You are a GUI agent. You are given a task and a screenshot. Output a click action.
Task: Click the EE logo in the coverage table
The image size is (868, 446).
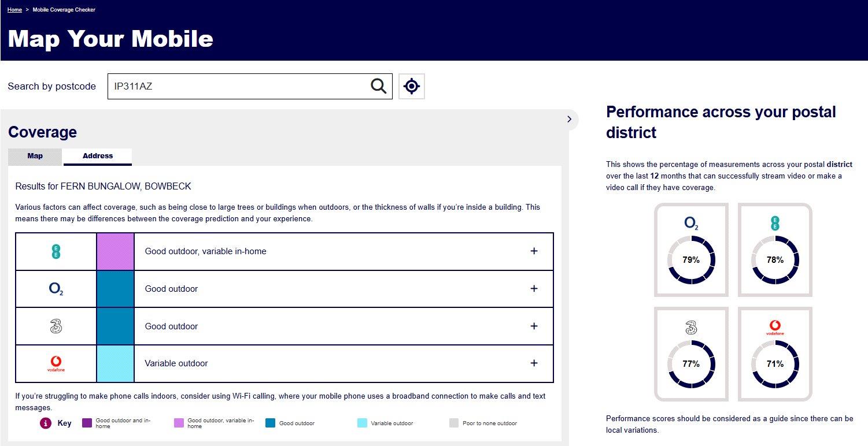coord(56,251)
